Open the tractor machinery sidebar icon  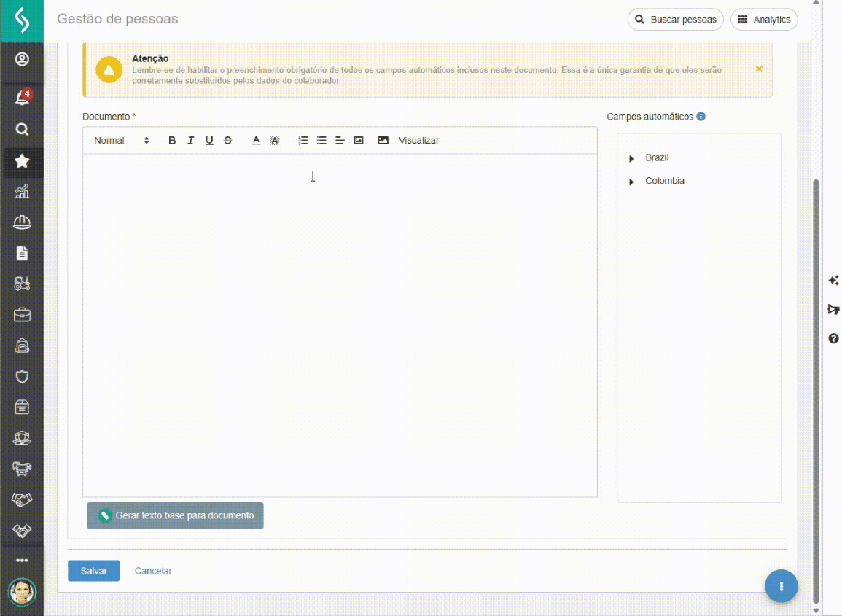pos(21,284)
